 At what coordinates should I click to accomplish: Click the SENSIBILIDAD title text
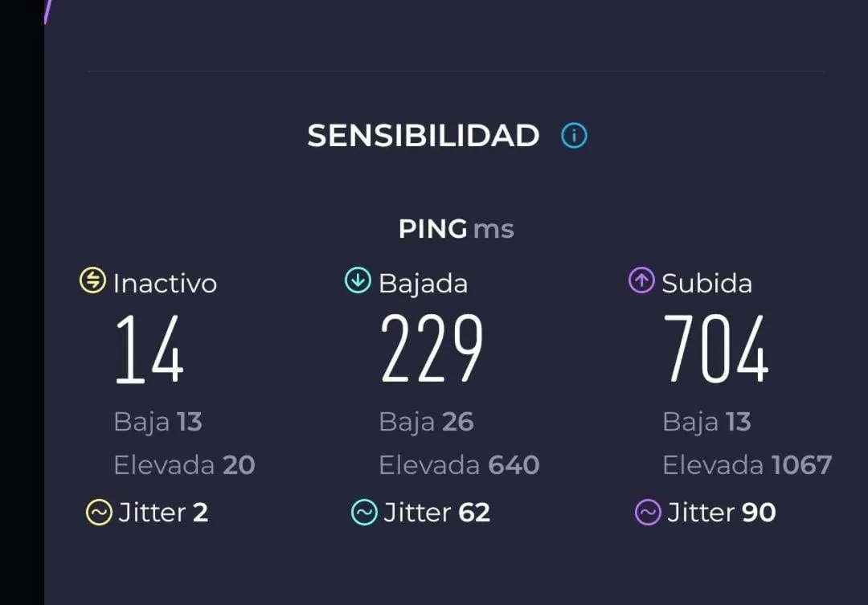tap(424, 136)
